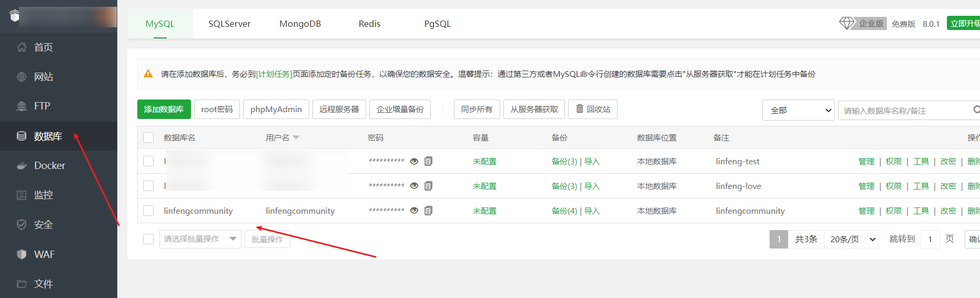Click the home icon beside 首页
This screenshot has height=298, width=980.
[22, 47]
